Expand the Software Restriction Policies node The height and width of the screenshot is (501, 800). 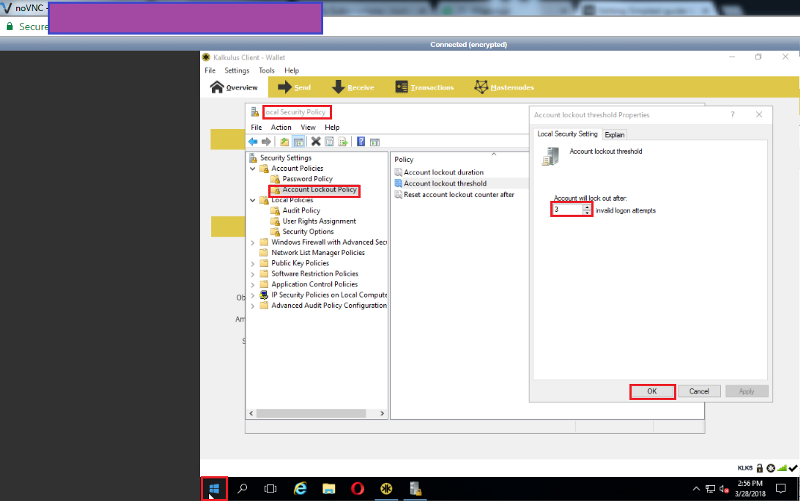pyautogui.click(x=253, y=274)
